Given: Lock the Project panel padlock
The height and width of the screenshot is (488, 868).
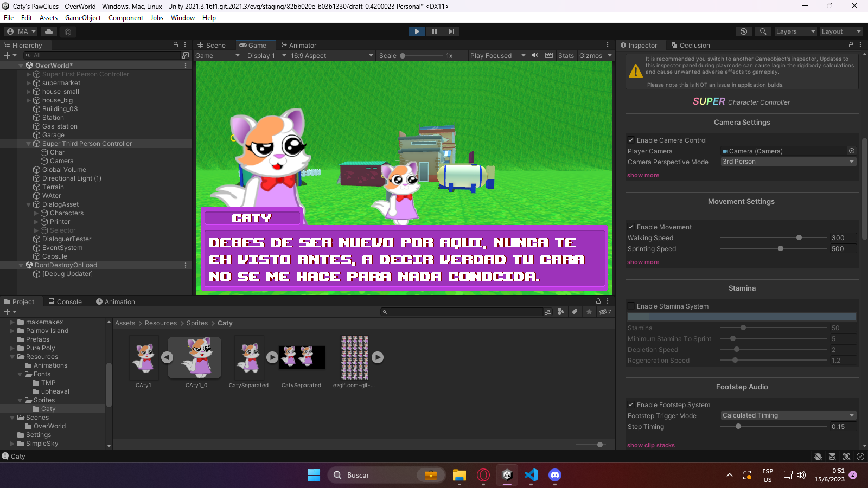Looking at the screenshot, I should [598, 301].
